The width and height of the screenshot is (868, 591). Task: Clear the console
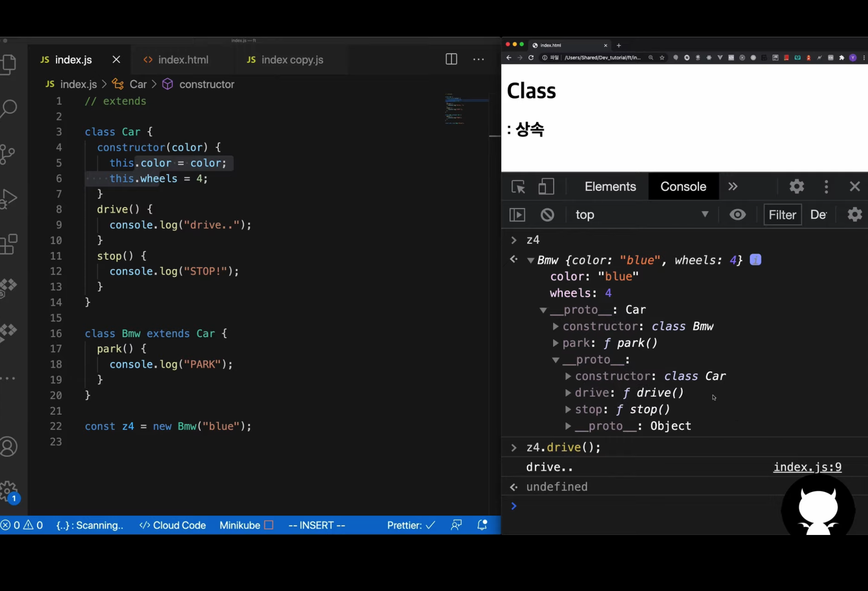[547, 215]
